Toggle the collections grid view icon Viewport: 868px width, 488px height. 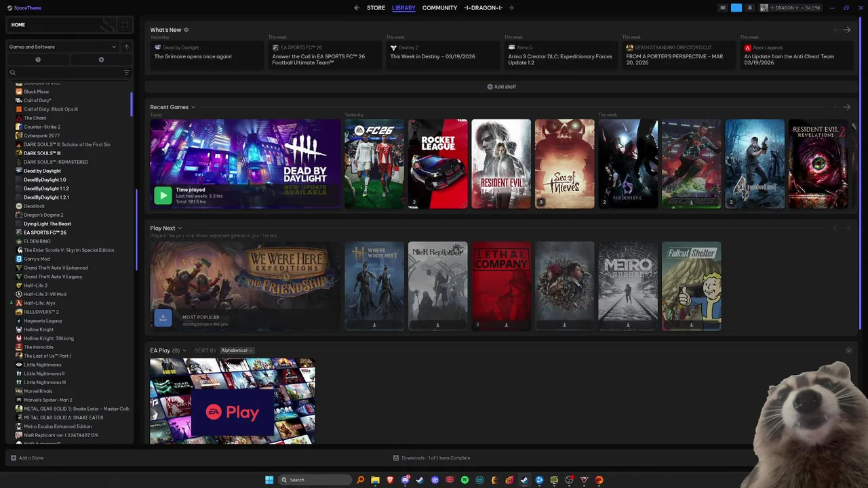(x=125, y=25)
